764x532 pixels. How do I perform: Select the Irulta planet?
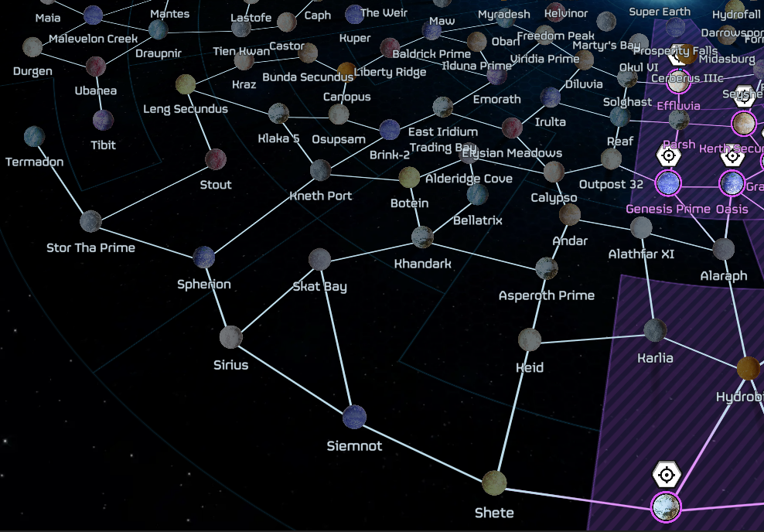pyautogui.click(x=550, y=97)
